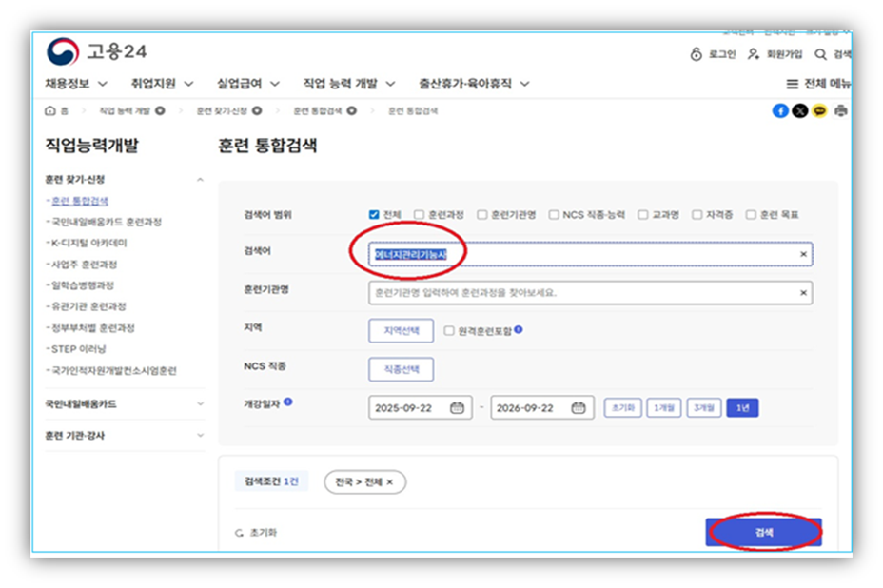
Task: Clear the 검색어 field with X icon
Action: point(803,255)
